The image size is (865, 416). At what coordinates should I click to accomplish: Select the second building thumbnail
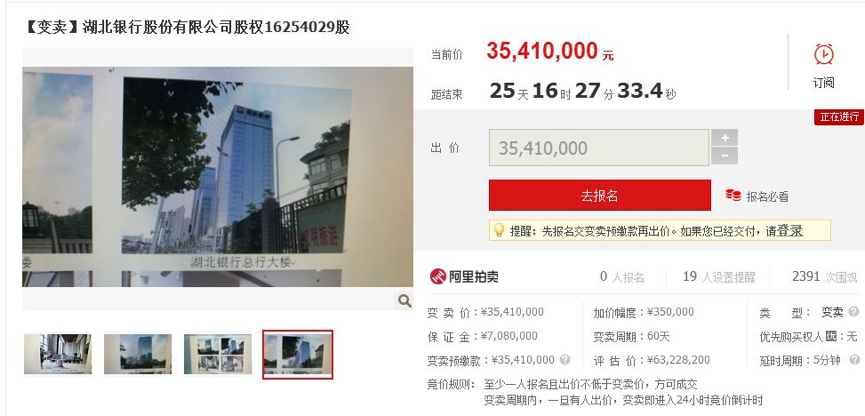138,354
